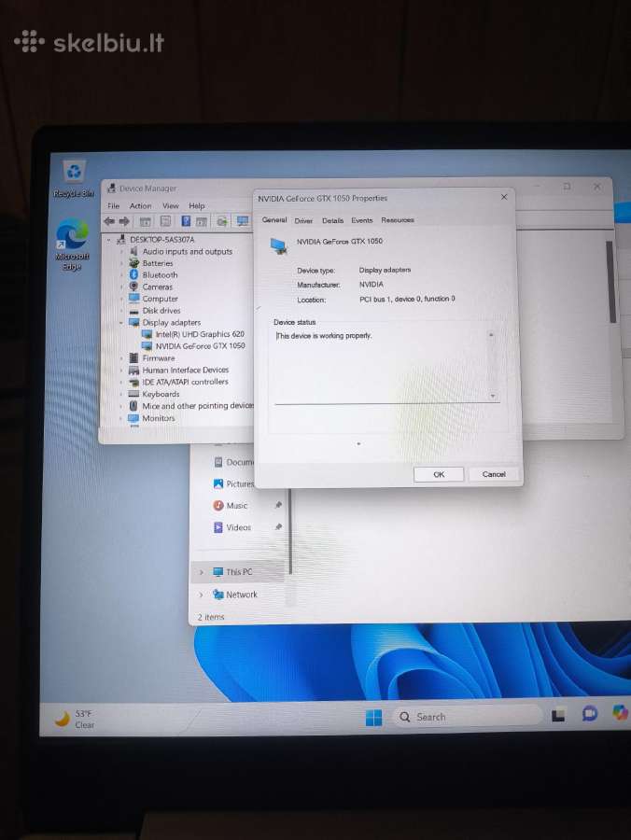Expand the Monitors category arrow
Image resolution: width=631 pixels, height=840 pixels.
(x=121, y=418)
